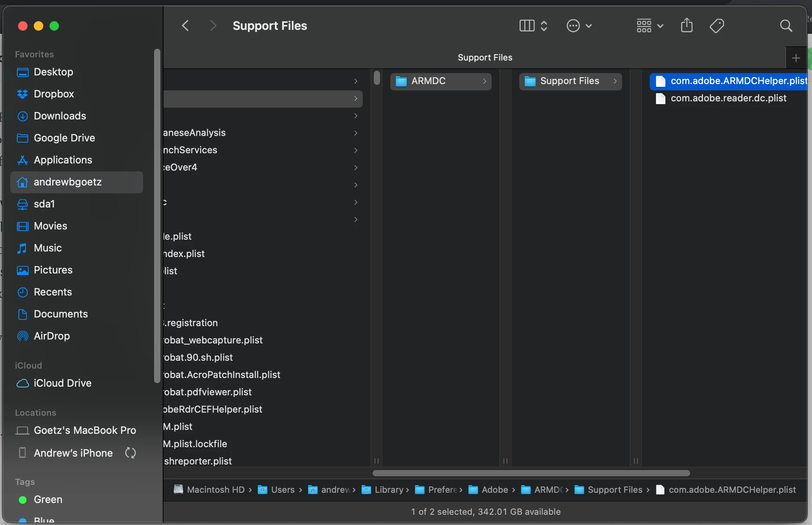Click the horizontal scrollbar of column view
Viewport: 812px width, 525px height.
(531, 473)
